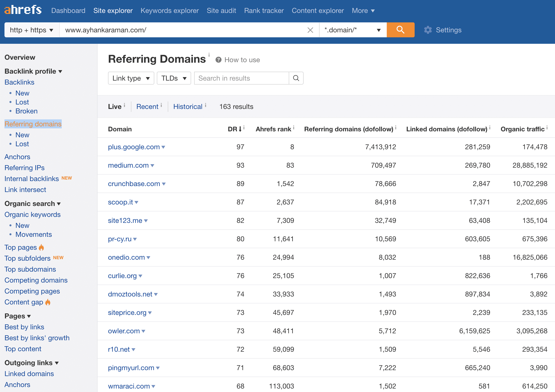Open Overview in the sidebar

tap(20, 57)
